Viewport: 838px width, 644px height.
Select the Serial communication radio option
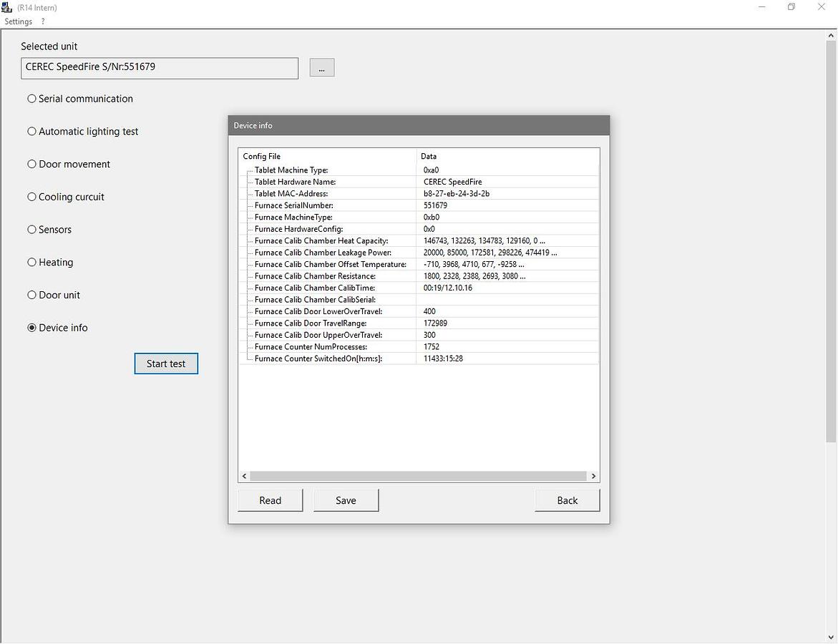coord(32,99)
